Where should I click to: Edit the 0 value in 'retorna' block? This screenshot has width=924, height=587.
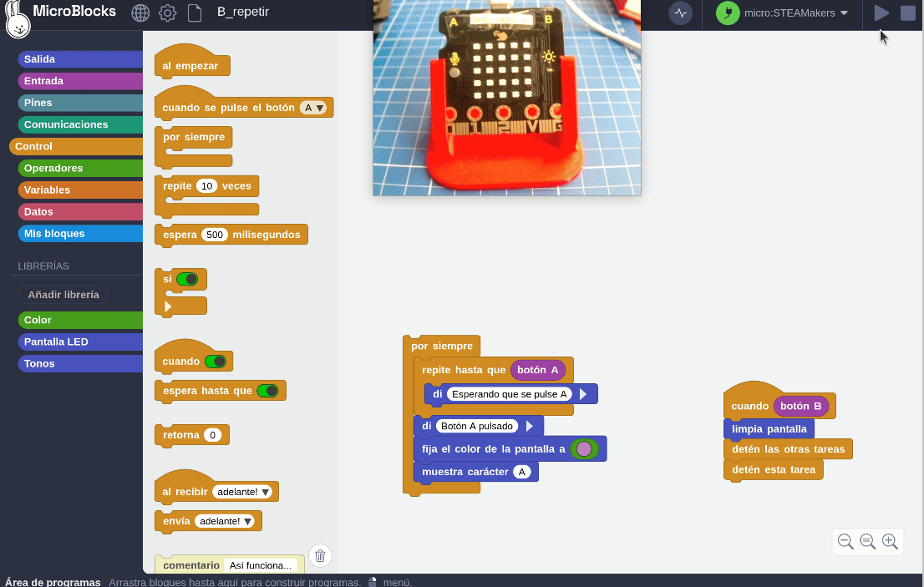pyautogui.click(x=213, y=435)
